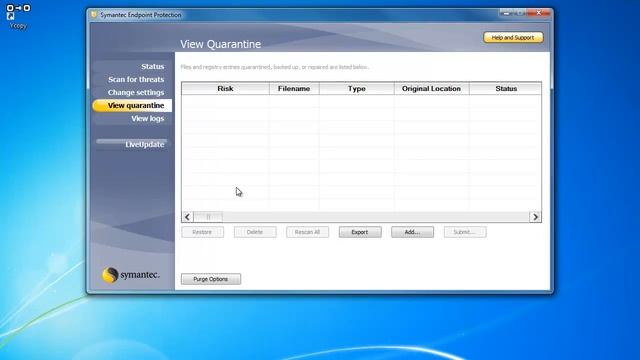Minimize the Symantec Endpoint Protection window
Viewport: 640px width, 360px height.
pos(506,13)
